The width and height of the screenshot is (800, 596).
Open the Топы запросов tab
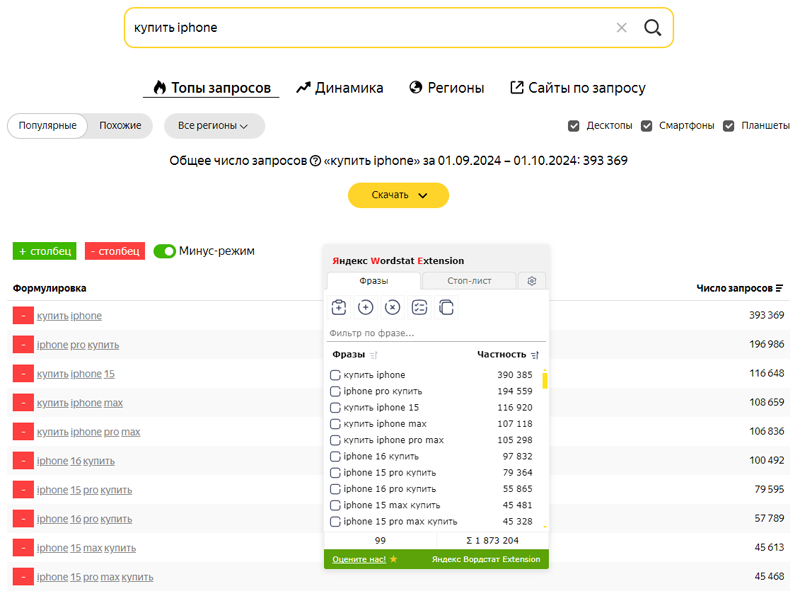pyautogui.click(x=212, y=88)
